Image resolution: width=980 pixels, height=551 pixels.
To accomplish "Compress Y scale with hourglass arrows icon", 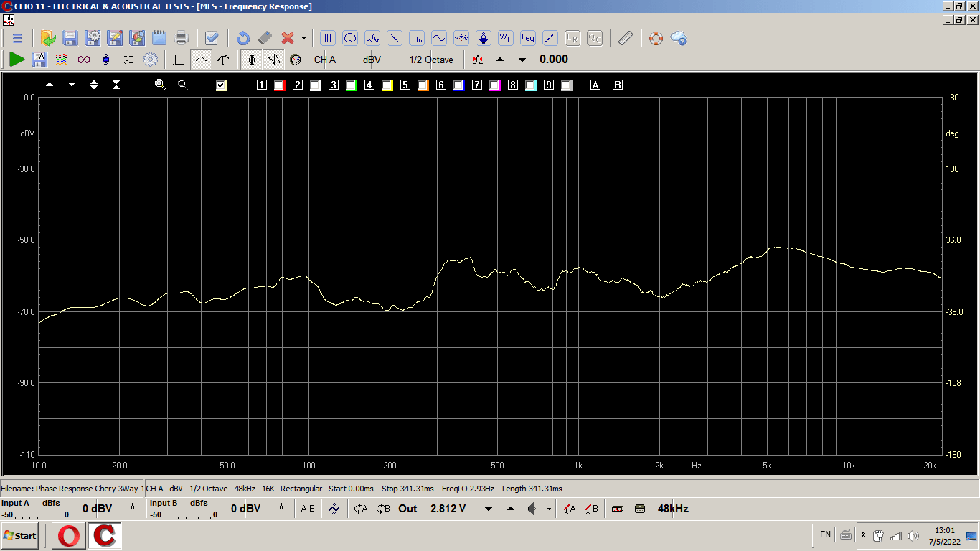I will pyautogui.click(x=116, y=85).
